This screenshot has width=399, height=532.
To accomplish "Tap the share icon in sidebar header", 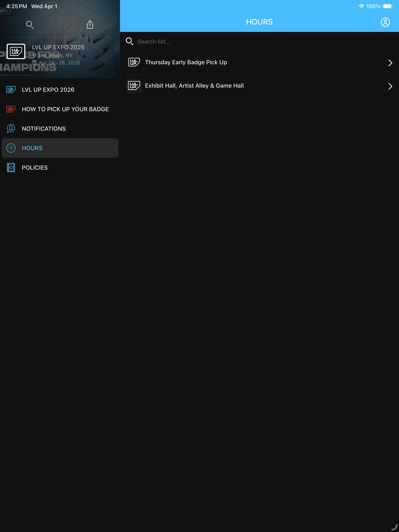I will click(x=90, y=24).
